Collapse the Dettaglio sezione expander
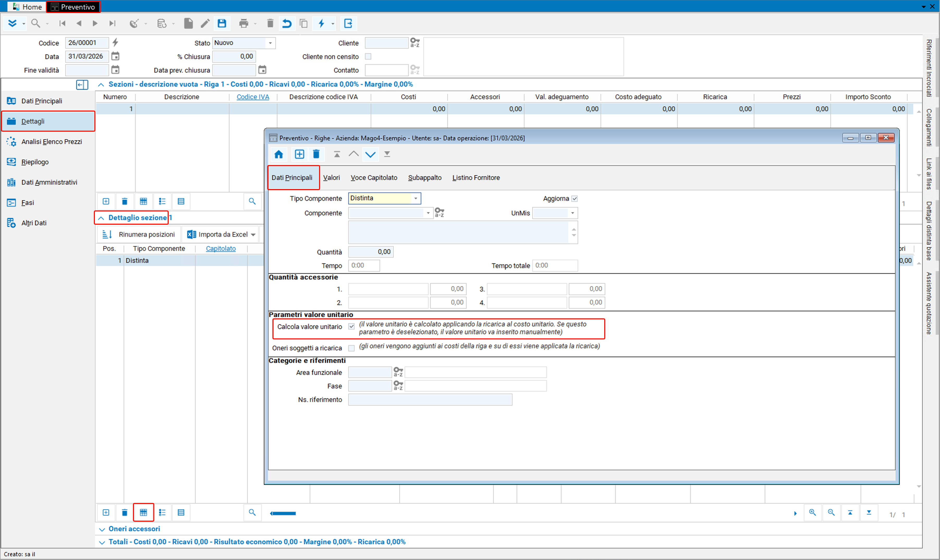Image resolution: width=940 pixels, height=560 pixels. point(101,218)
